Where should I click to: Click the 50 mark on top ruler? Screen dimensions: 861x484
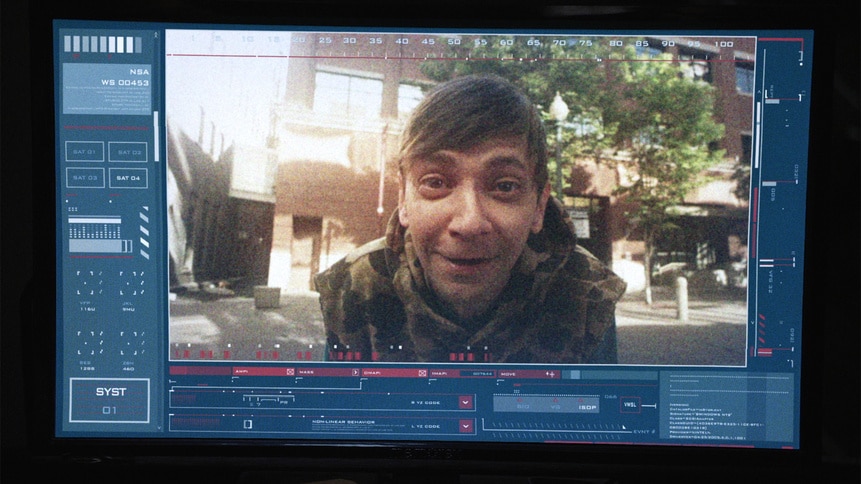click(x=454, y=41)
